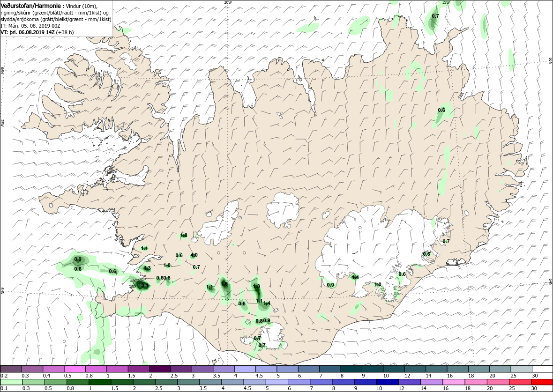Screen dimensions: 553x392
Task: Pick the medium green swatch labeled 0.8
Action: click(x=77, y=382)
